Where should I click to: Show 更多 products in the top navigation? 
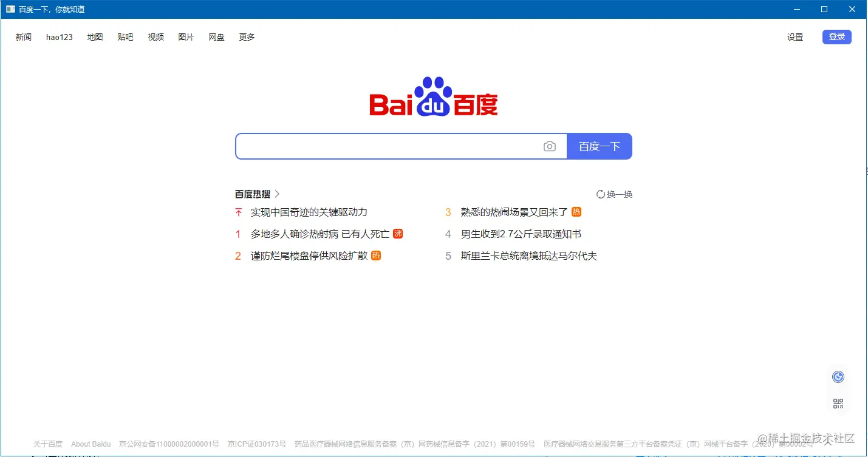pyautogui.click(x=247, y=37)
